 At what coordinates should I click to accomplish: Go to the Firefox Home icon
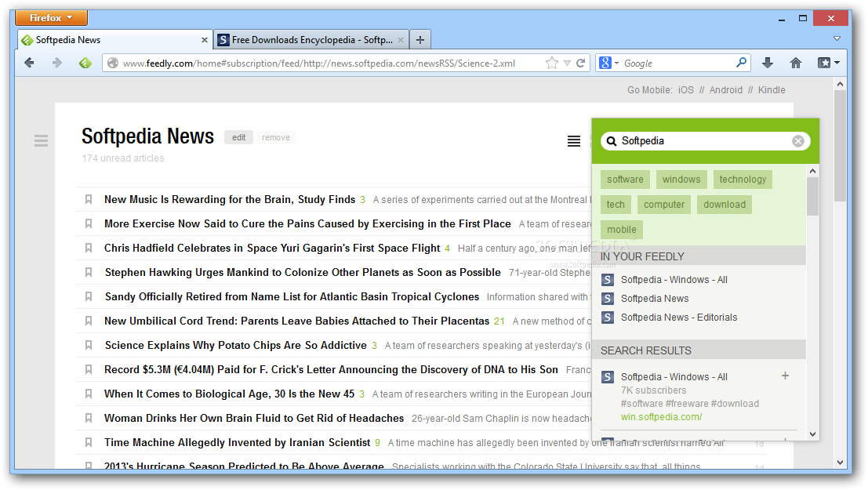[x=796, y=64]
